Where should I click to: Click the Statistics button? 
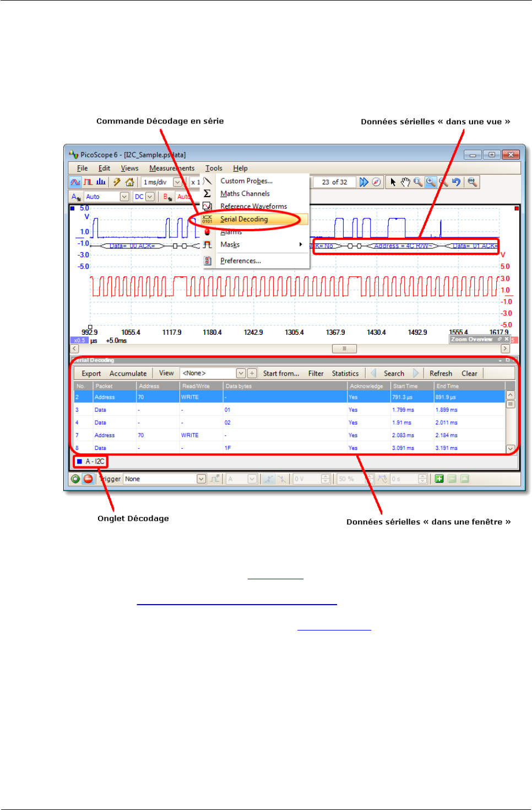(x=345, y=373)
